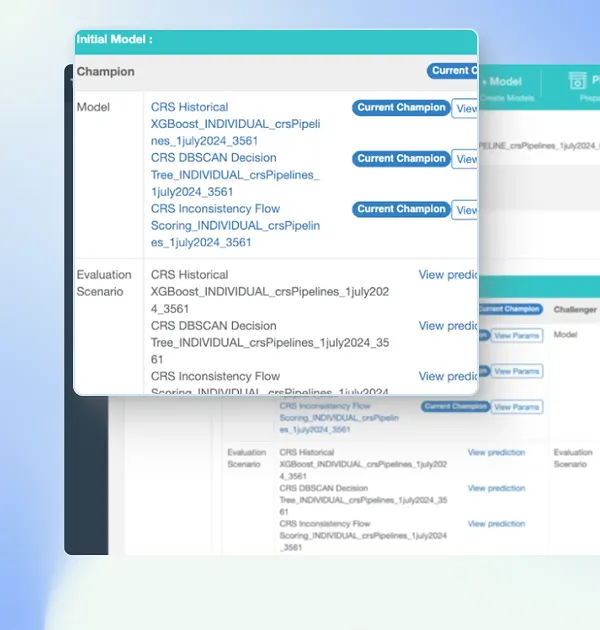Click background Current Champion badge beside CRS Inconsistency Flow link
This screenshot has width=600, height=630.
coord(455,407)
